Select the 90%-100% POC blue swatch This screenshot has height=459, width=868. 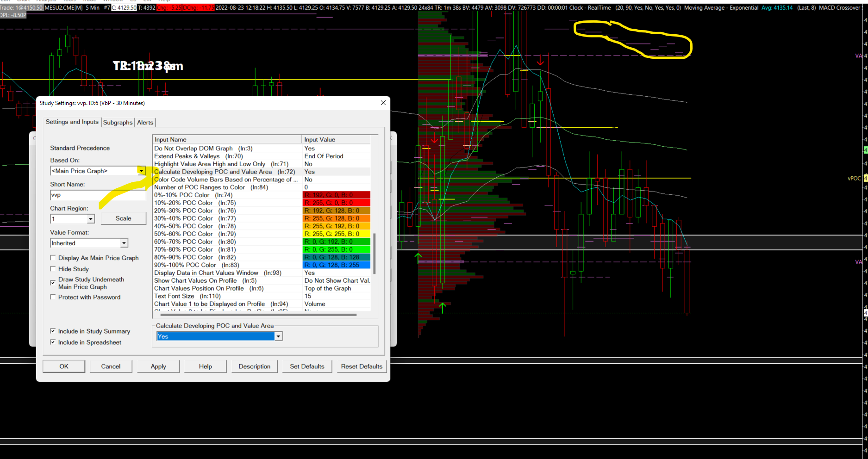pyautogui.click(x=336, y=265)
